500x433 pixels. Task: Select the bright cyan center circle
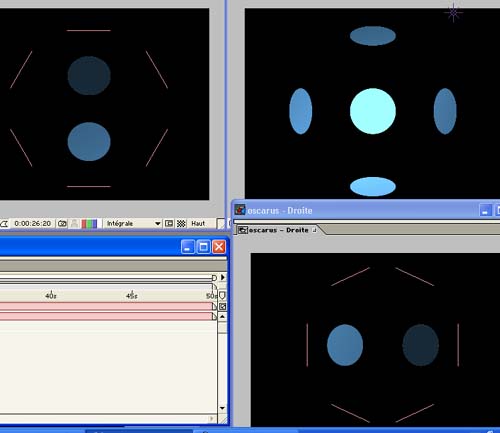[x=373, y=111]
